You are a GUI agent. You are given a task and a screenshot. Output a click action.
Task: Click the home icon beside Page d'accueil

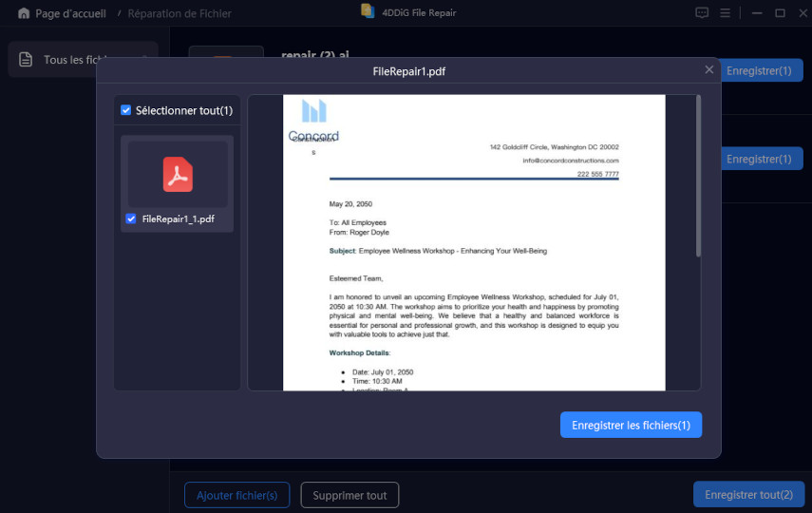point(24,13)
